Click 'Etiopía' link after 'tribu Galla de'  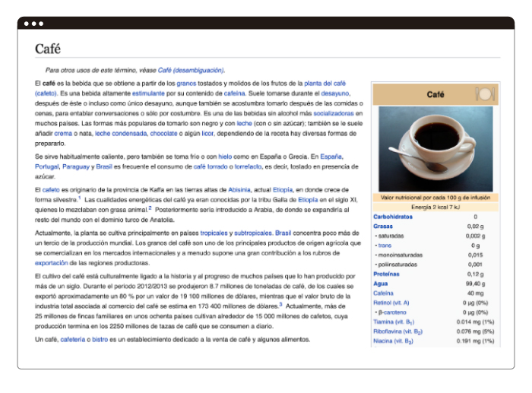click(308, 200)
